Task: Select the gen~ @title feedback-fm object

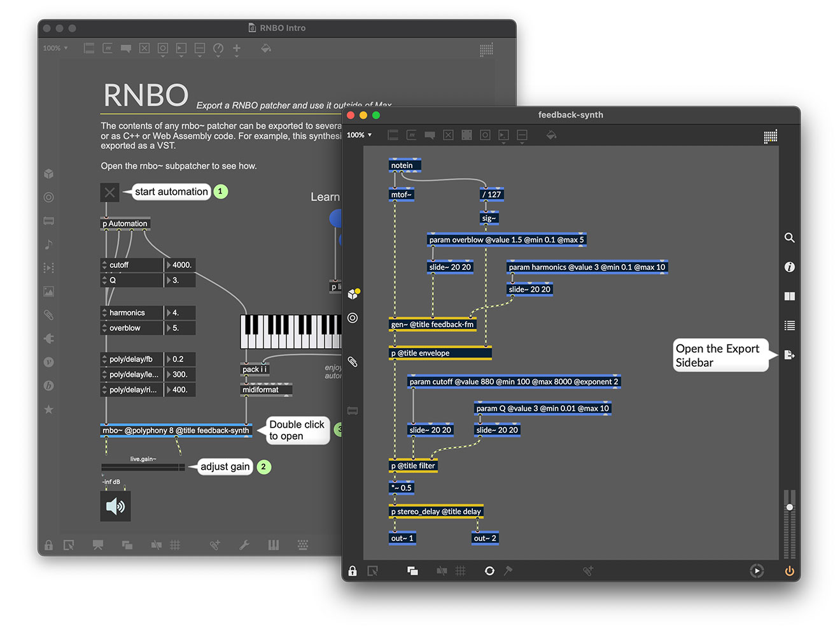Action: 432,324
